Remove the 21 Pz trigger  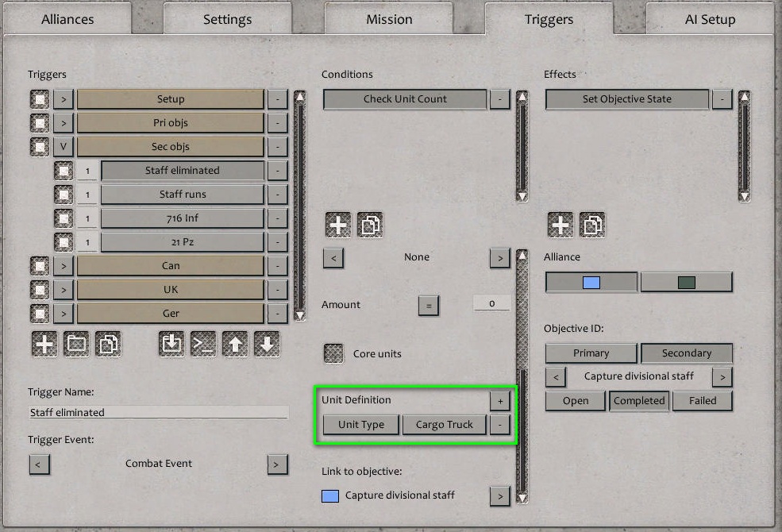pos(278,242)
